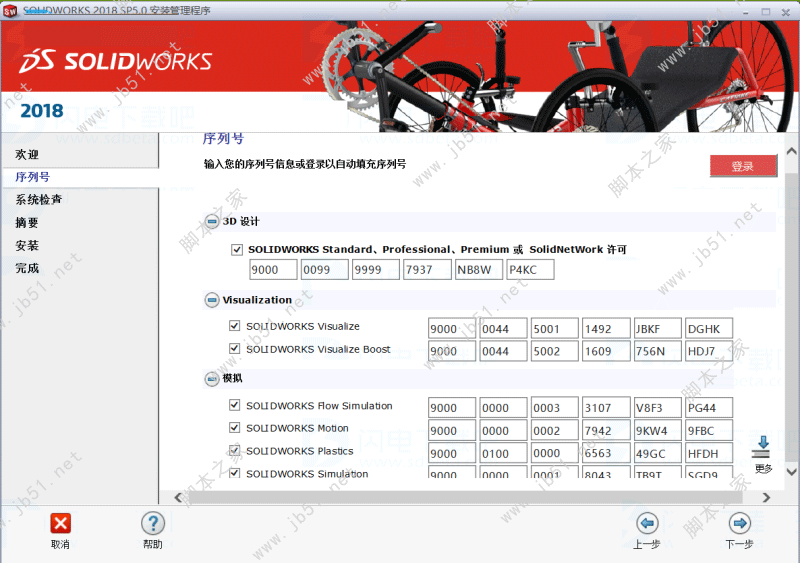
Task: Collapse the 模拟 section
Action: pyautogui.click(x=212, y=379)
